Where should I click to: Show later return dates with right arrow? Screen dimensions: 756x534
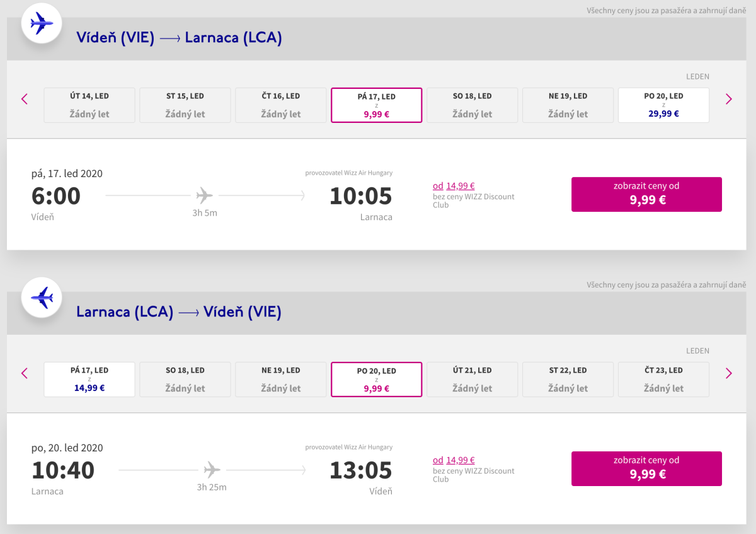click(x=729, y=373)
